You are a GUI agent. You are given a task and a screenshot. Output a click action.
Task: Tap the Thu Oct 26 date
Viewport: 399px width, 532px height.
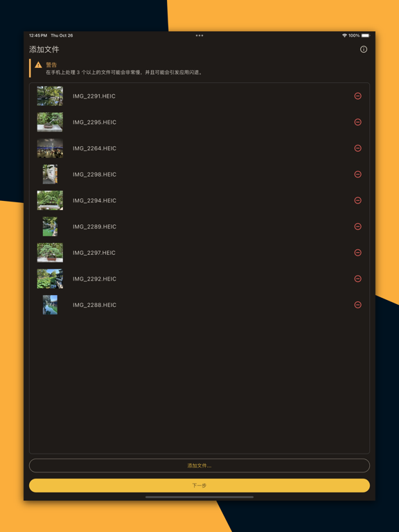coord(62,35)
